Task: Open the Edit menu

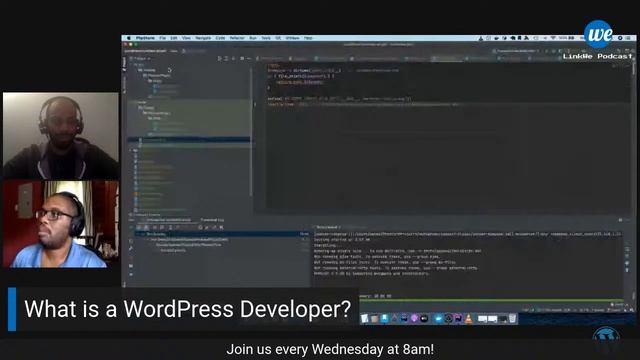Action: pyautogui.click(x=174, y=38)
